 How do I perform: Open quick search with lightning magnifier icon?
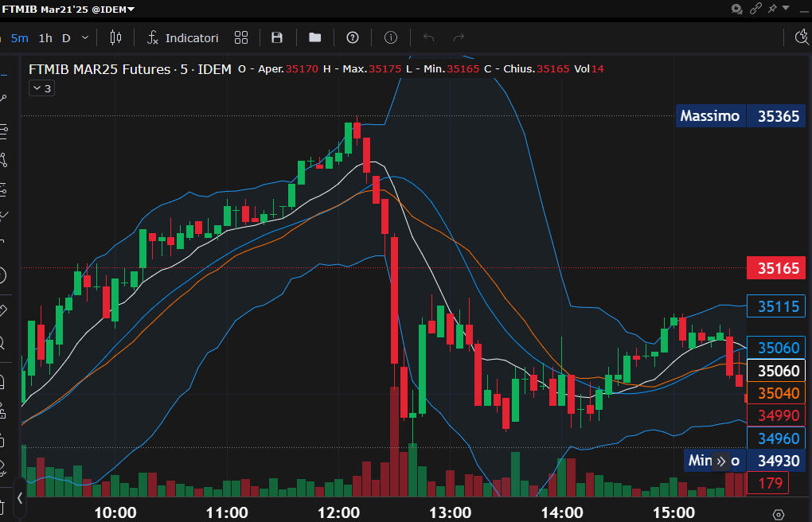[x=802, y=37]
